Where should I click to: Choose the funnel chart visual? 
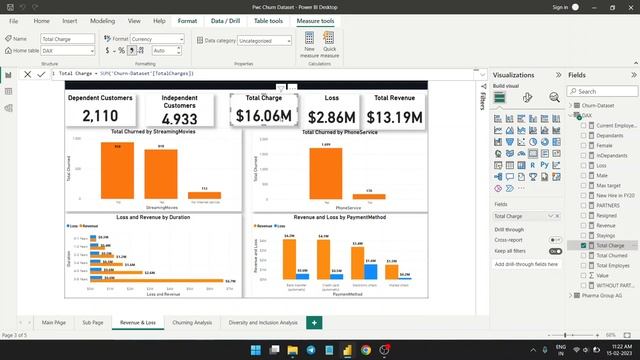(x=510, y=142)
